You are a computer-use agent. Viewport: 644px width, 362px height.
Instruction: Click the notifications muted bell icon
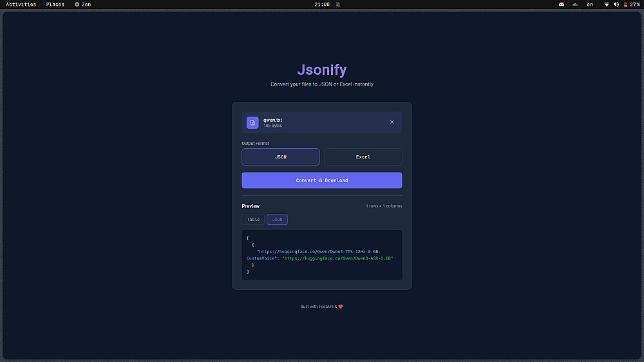click(338, 5)
